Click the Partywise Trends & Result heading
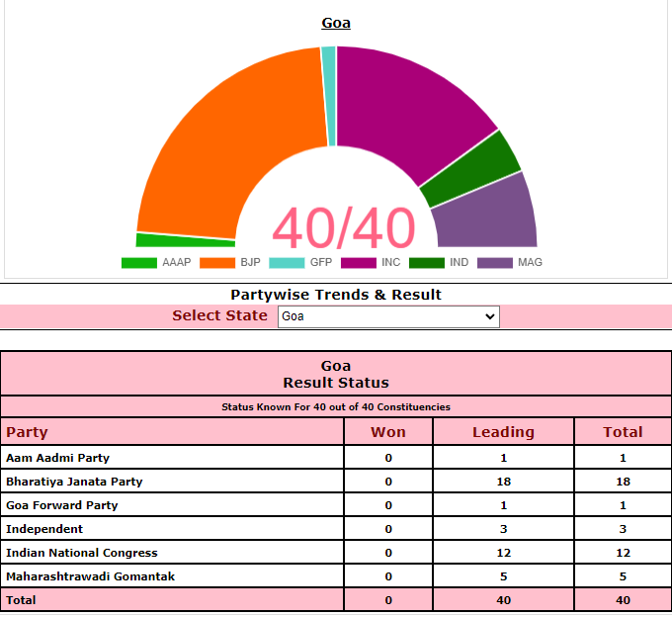 coord(336,295)
